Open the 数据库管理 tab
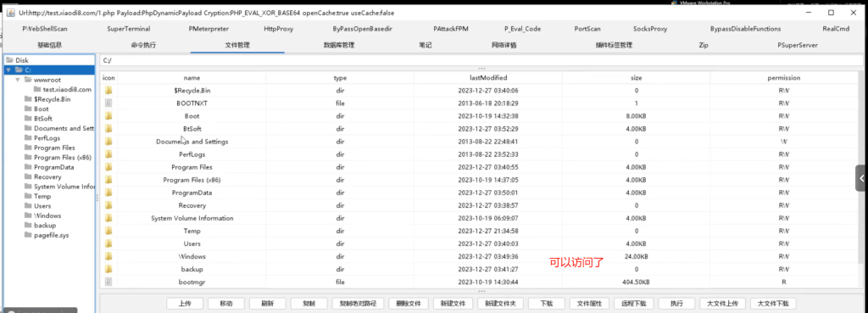 (339, 46)
